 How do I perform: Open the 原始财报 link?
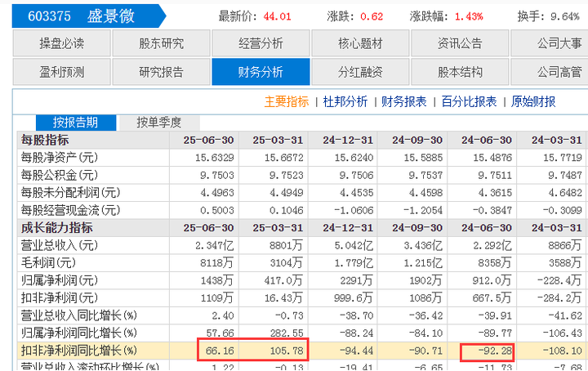pos(533,101)
